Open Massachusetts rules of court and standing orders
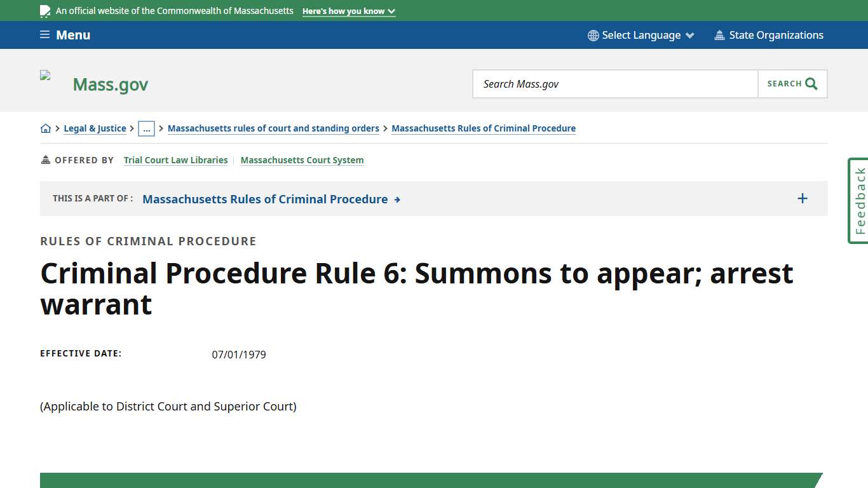868x488 pixels. coord(273,128)
